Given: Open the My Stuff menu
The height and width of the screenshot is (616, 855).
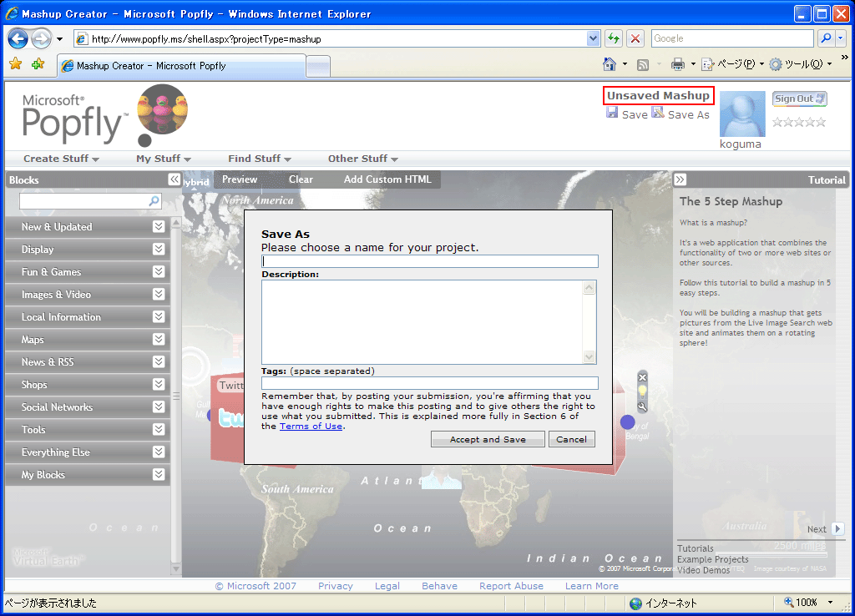Looking at the screenshot, I should [x=164, y=159].
